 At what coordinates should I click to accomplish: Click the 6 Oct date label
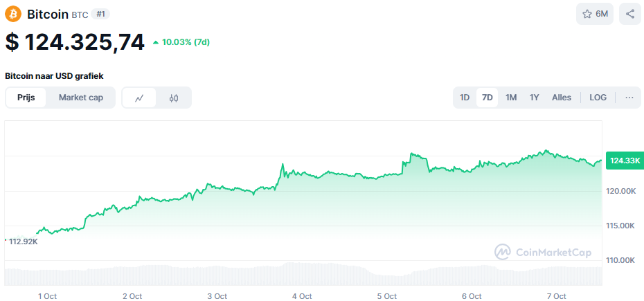(x=472, y=296)
